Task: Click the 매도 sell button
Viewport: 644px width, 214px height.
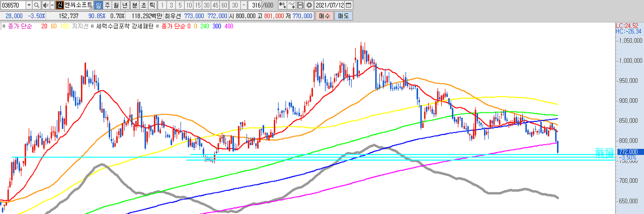Action: pos(343,16)
